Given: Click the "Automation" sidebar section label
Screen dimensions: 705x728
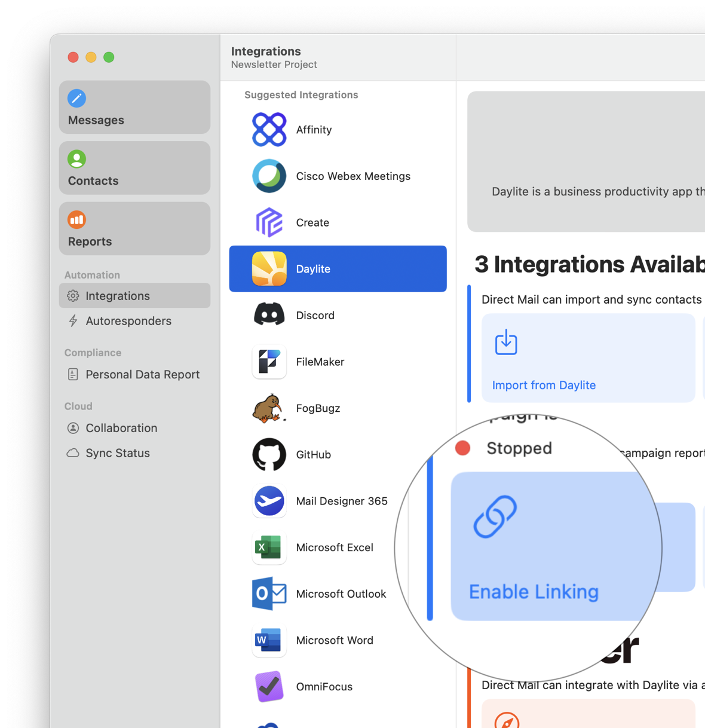Looking at the screenshot, I should click(x=92, y=275).
